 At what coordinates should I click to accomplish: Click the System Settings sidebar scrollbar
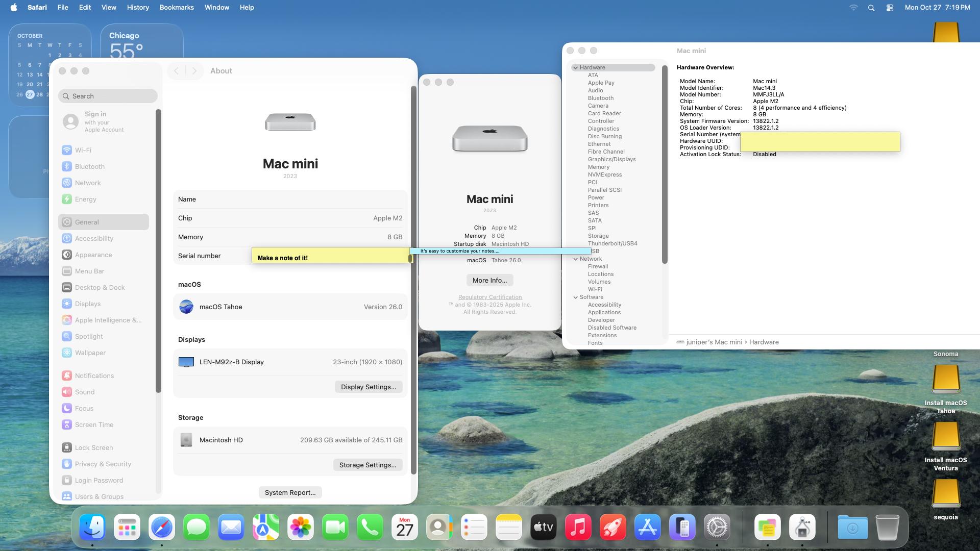click(x=158, y=250)
